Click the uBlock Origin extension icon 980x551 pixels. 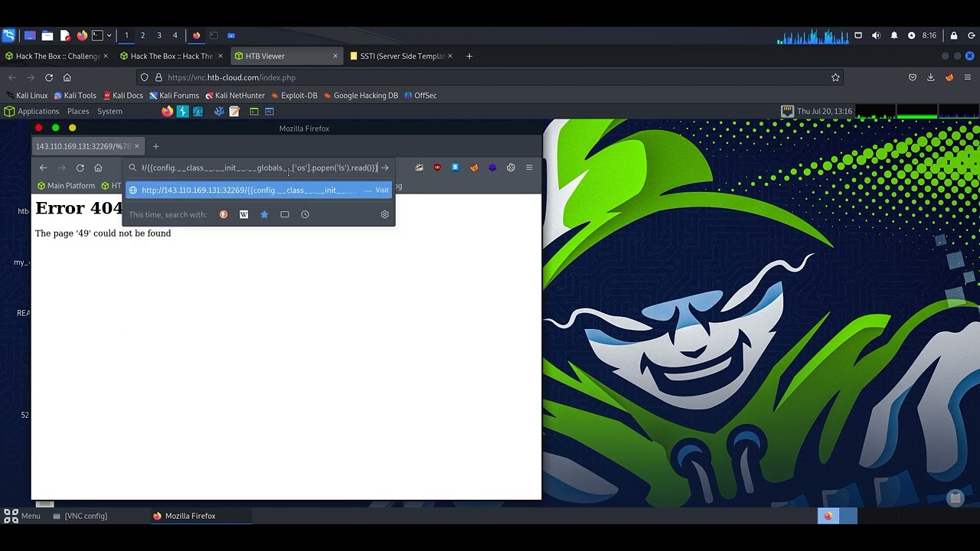[437, 168]
